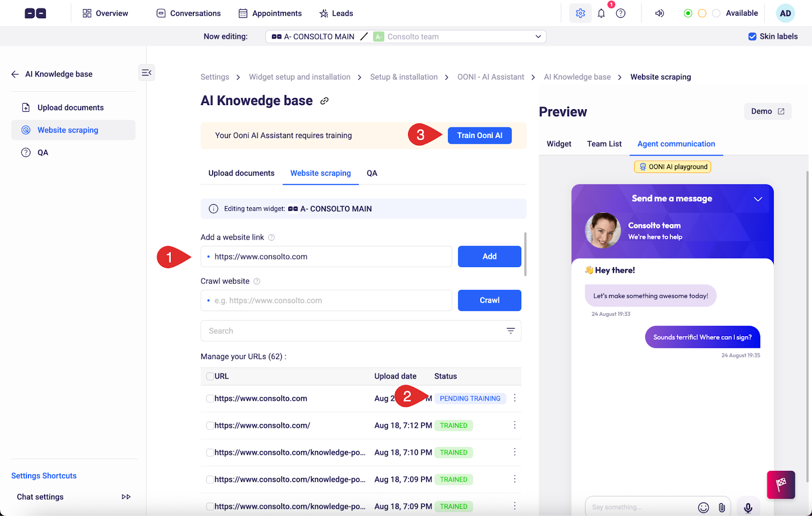Open Conversations in top navigation
The height and width of the screenshot is (516, 812).
pyautogui.click(x=189, y=13)
